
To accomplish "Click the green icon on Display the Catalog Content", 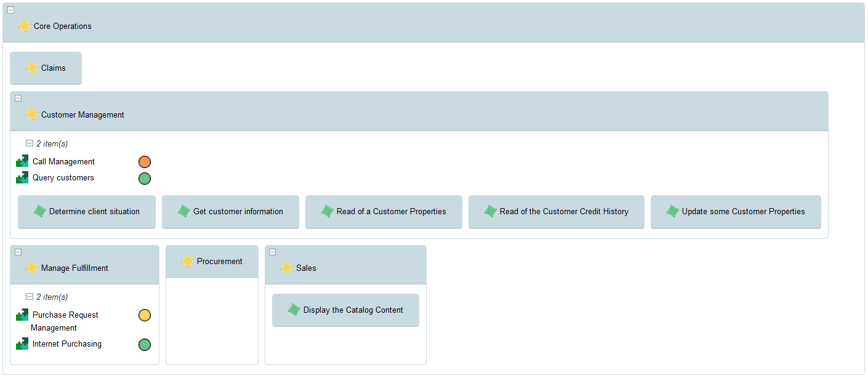I will click(x=294, y=310).
